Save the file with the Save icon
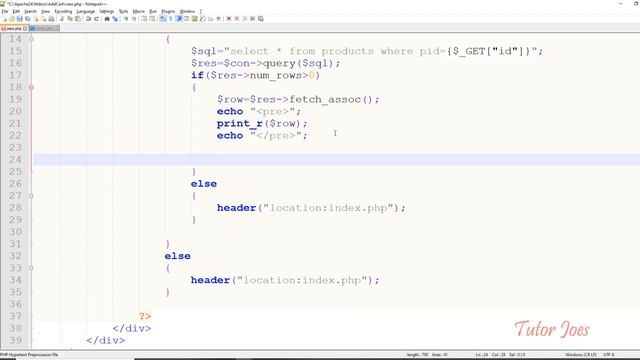Viewport: 640px width, 360px height. click(20, 19)
